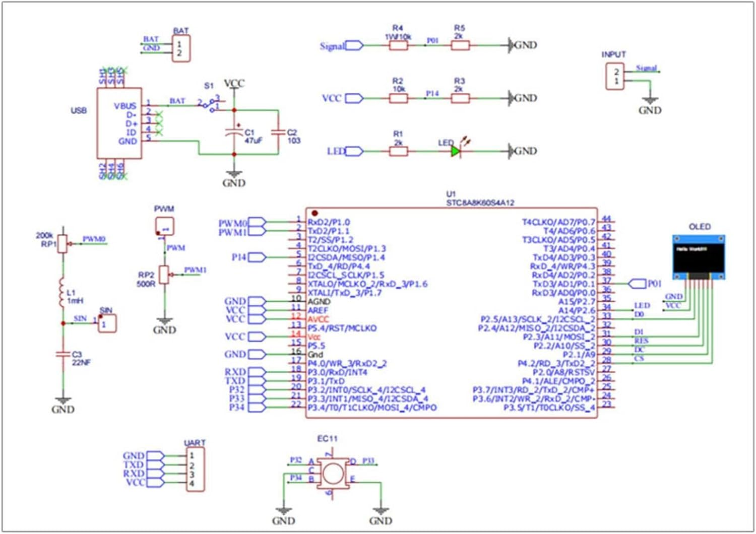Select the C2 103 capacitor
756x534 pixels.
click(x=278, y=132)
